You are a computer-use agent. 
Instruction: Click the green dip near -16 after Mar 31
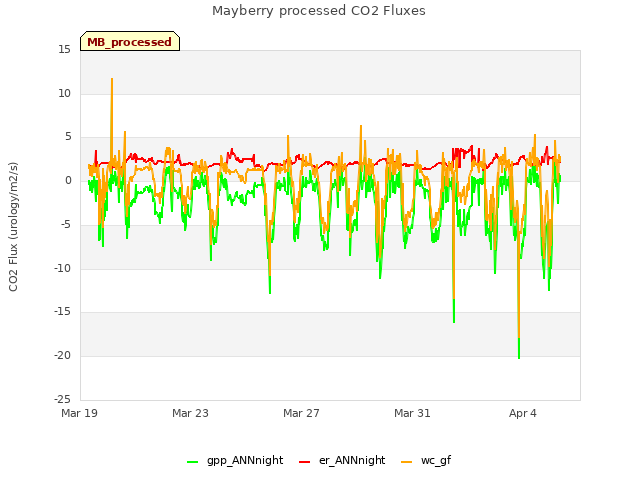[454, 322]
